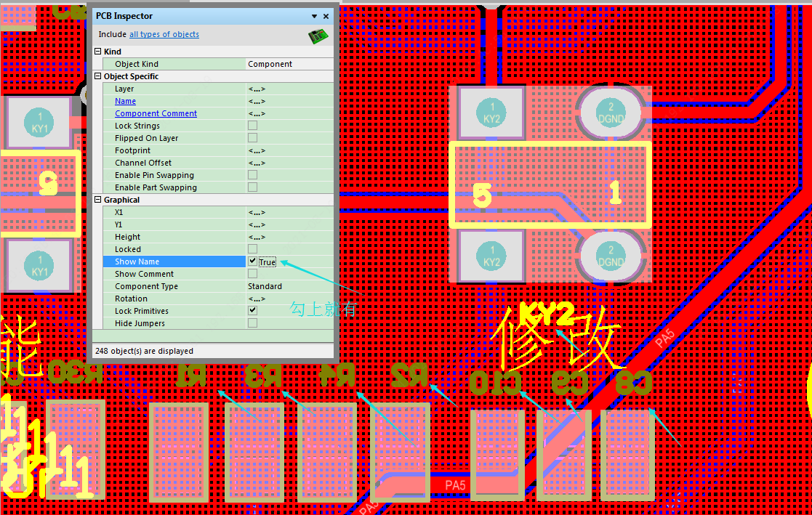The height and width of the screenshot is (515, 812).
Task: Select the R4 designator text
Action: 337,374
